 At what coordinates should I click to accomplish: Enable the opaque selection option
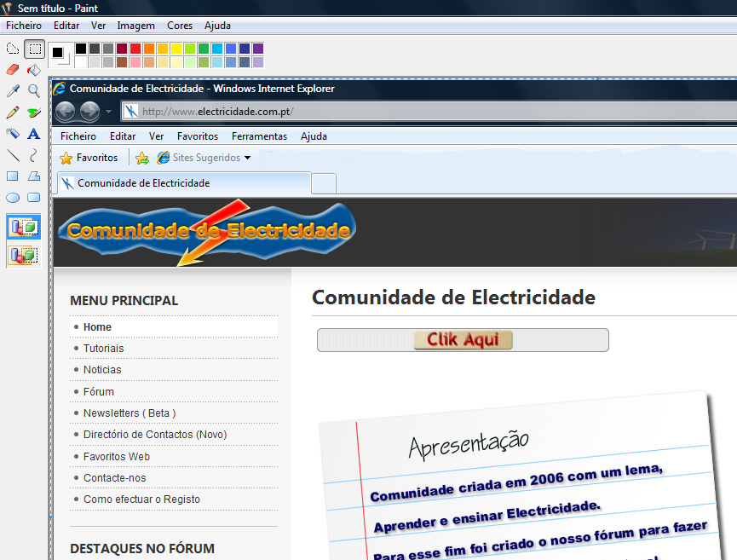[24, 227]
